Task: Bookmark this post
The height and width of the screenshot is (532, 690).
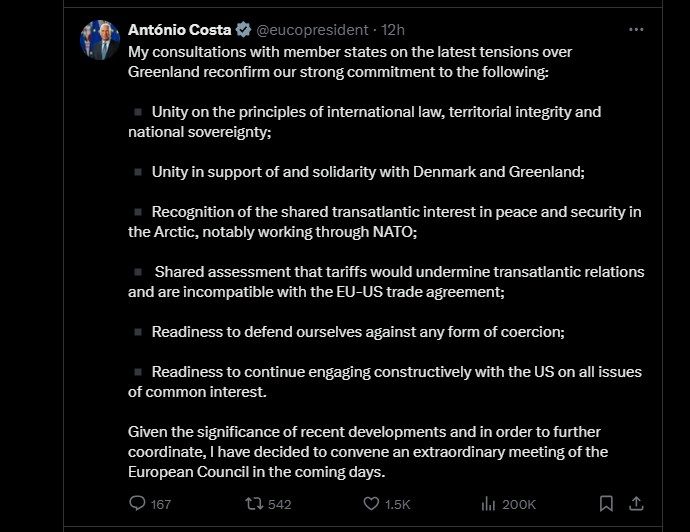Action: pyautogui.click(x=606, y=503)
